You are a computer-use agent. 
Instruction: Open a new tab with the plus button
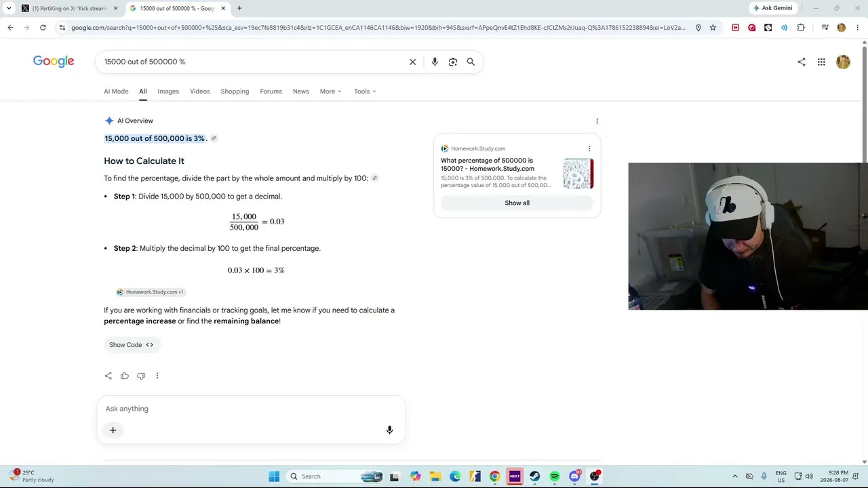click(x=239, y=8)
